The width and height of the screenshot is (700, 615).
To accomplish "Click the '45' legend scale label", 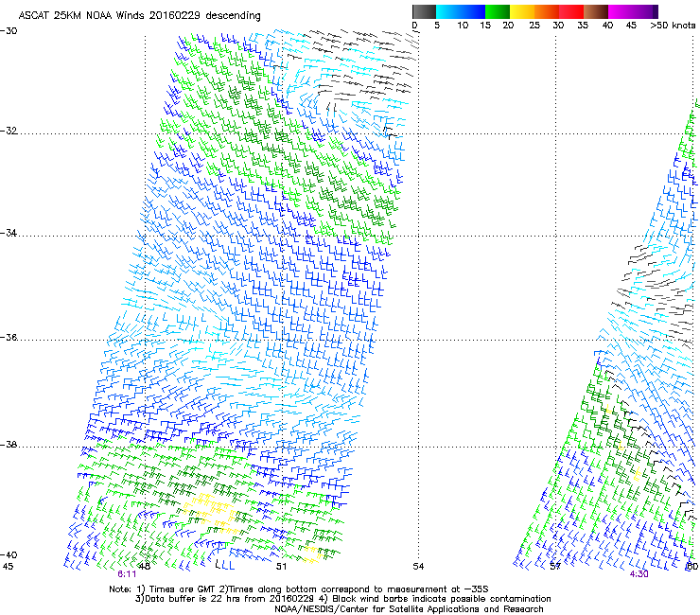I will tap(631, 26).
